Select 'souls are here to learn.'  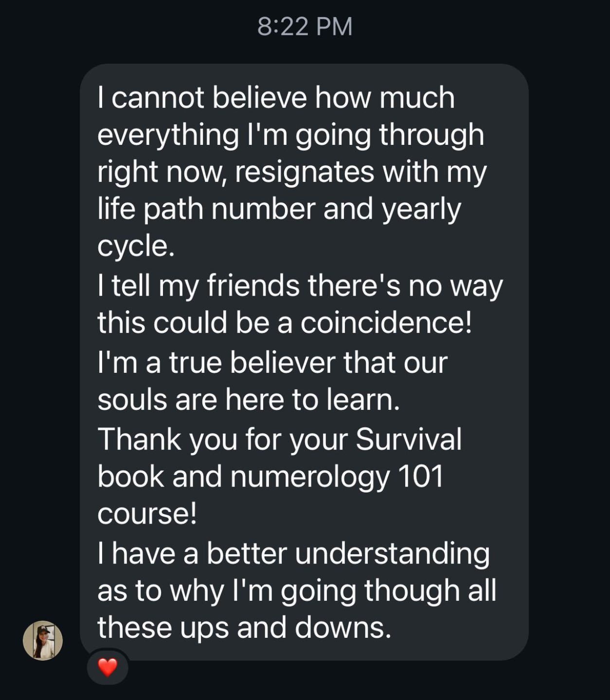click(x=249, y=400)
